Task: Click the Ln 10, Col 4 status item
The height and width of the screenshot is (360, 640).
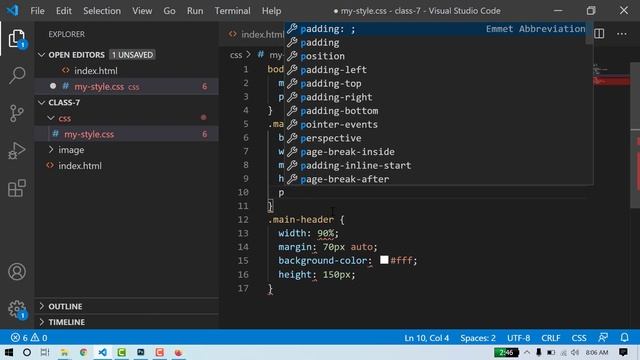Action: point(427,338)
